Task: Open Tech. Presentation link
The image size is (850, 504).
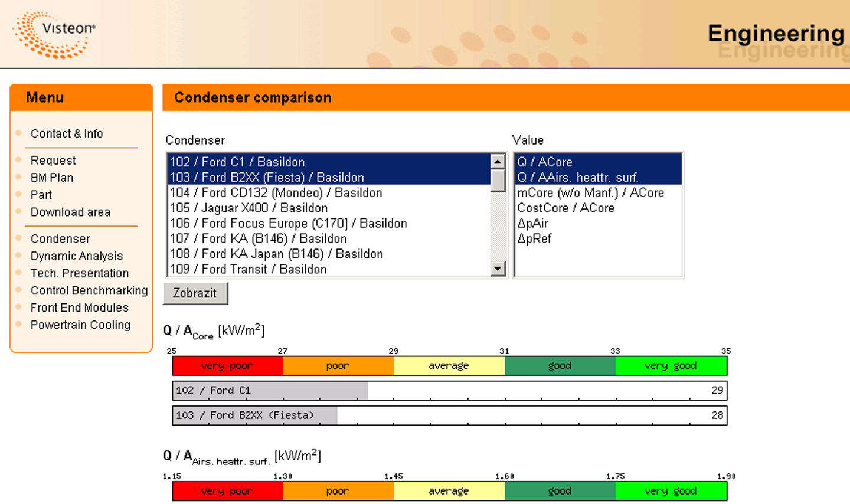Action: coord(80,273)
